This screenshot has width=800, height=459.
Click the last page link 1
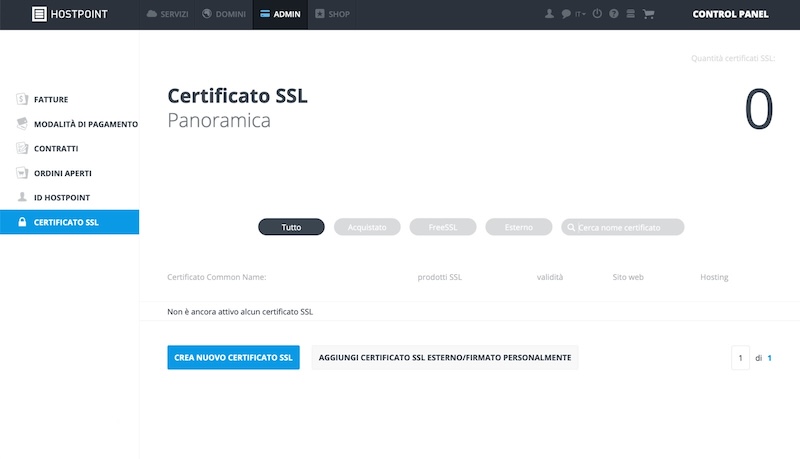pos(769,358)
